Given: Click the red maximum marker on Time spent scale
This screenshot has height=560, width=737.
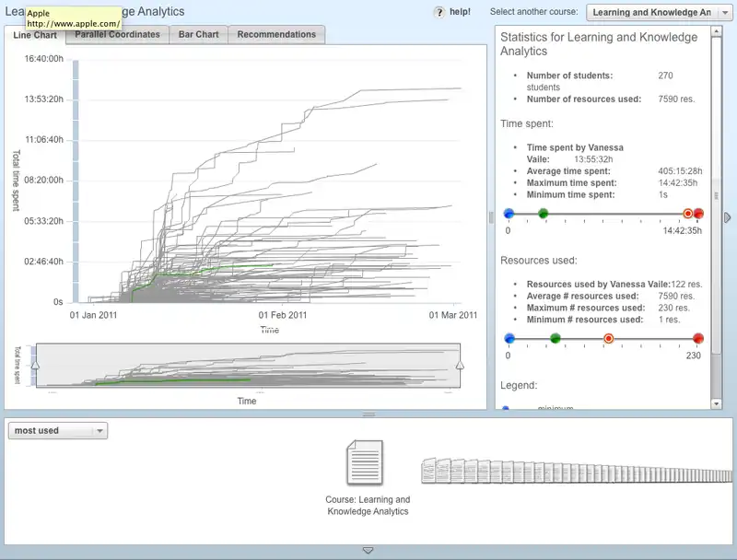Looking at the screenshot, I should point(698,214).
